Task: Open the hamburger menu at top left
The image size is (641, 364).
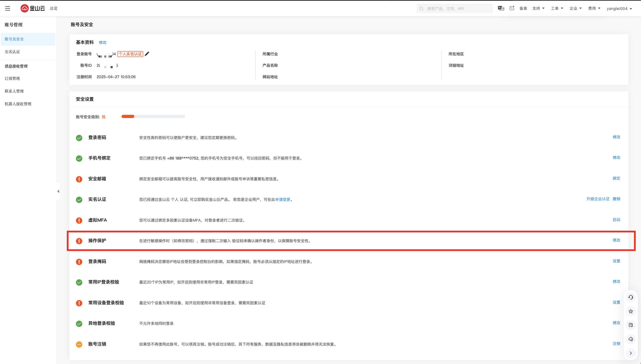Action: pyautogui.click(x=7, y=8)
